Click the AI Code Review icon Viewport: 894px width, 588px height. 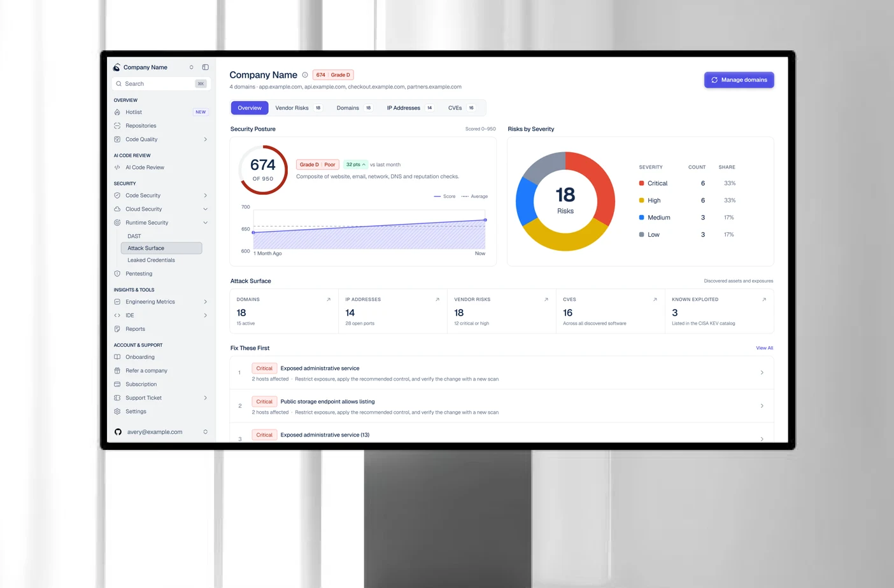pyautogui.click(x=117, y=167)
